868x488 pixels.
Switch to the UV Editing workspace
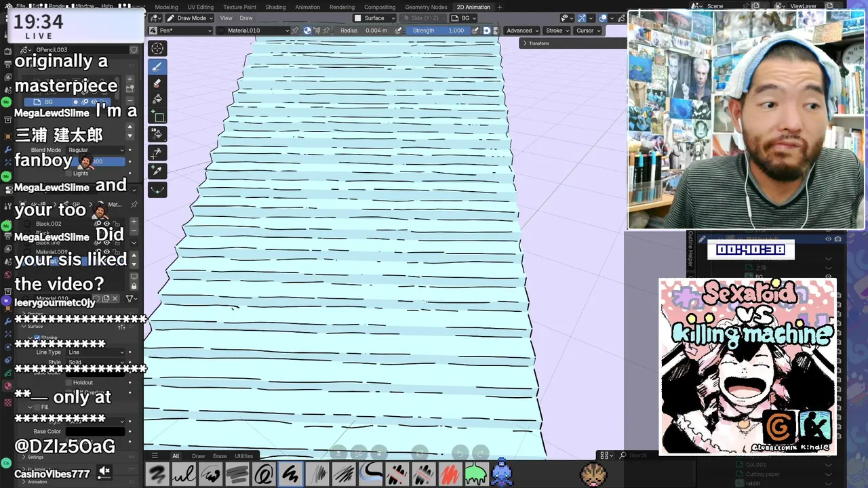click(201, 7)
